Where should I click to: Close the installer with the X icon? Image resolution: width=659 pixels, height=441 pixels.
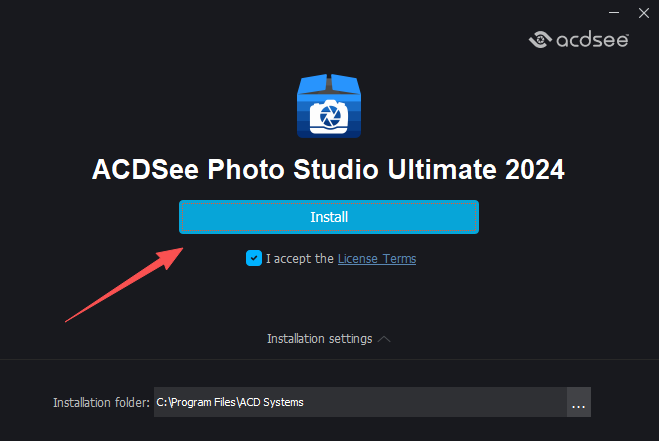[x=641, y=13]
